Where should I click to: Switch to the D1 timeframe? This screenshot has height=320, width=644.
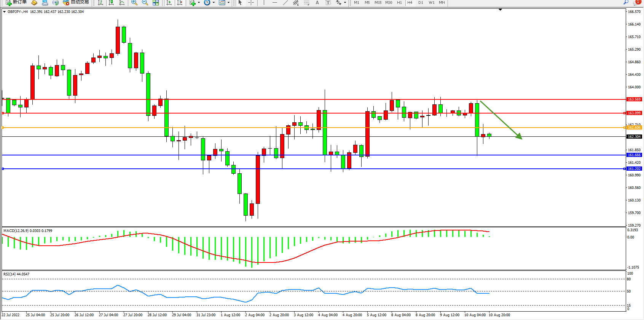click(421, 3)
